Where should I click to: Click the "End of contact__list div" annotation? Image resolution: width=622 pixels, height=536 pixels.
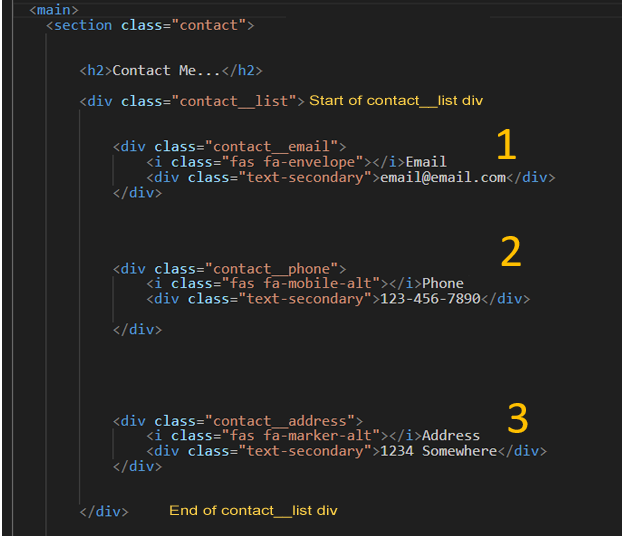tap(253, 510)
